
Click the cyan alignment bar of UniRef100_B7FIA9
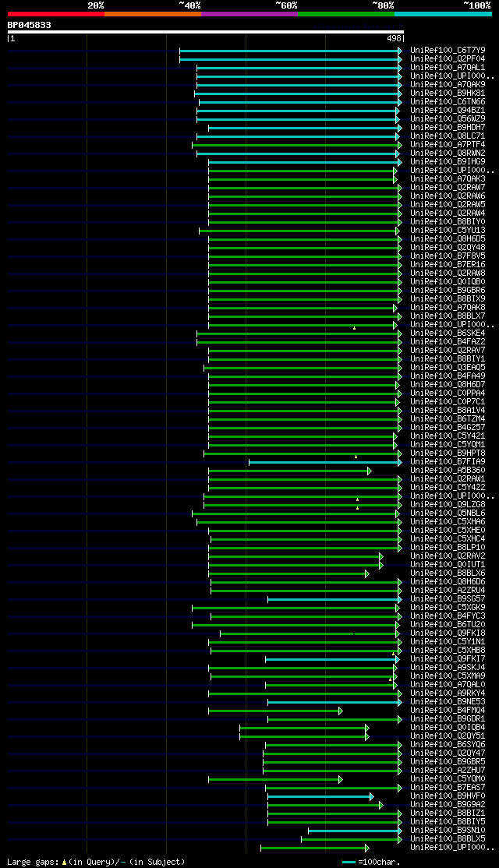[325, 462]
